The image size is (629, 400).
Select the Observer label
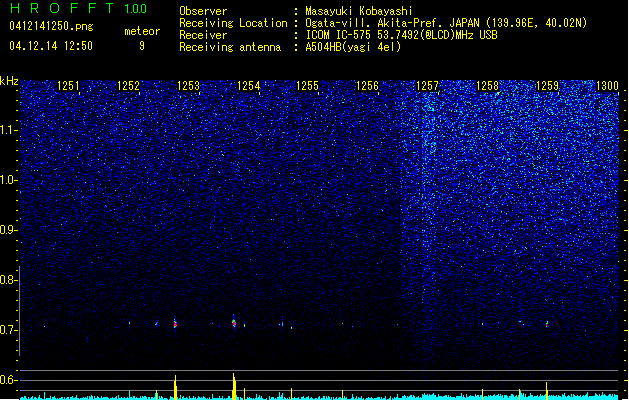click(x=203, y=11)
